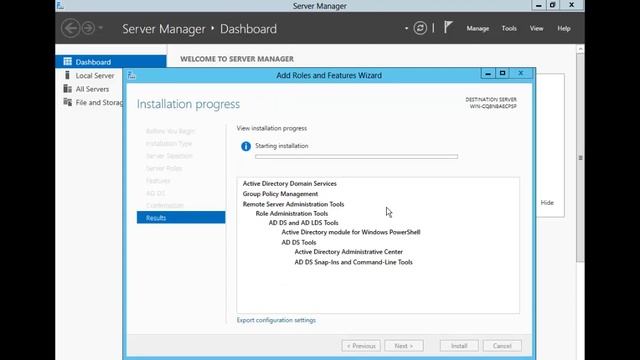The height and width of the screenshot is (360, 640).
Task: Click the Cancel button
Action: [x=502, y=346]
